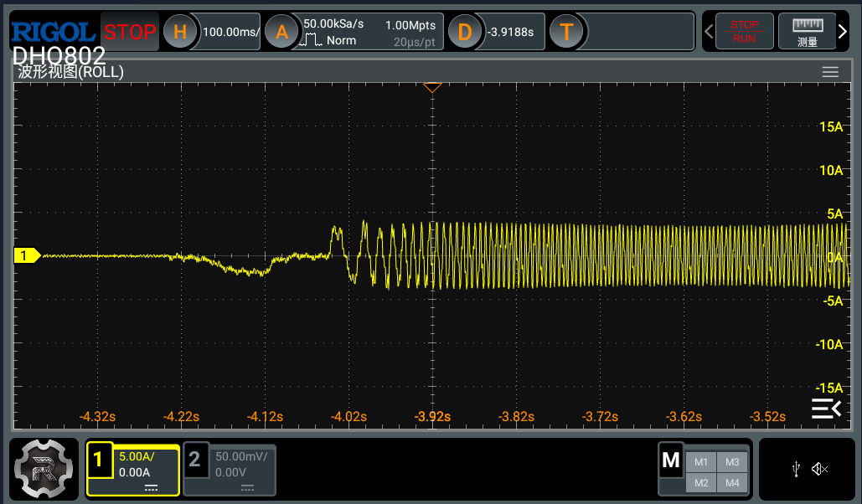Show next quick buttons with right arrow
Image resolution: width=862 pixels, height=504 pixels.
point(843,32)
